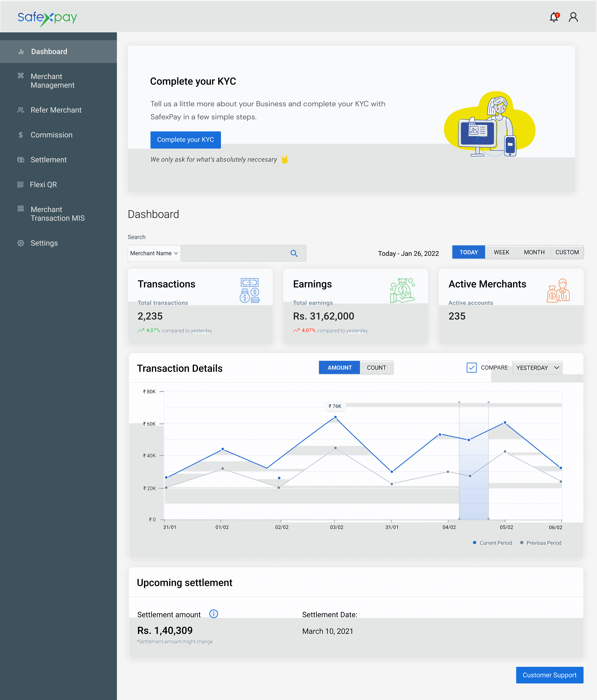
Task: Click the Settings gear icon
Action: [21, 243]
